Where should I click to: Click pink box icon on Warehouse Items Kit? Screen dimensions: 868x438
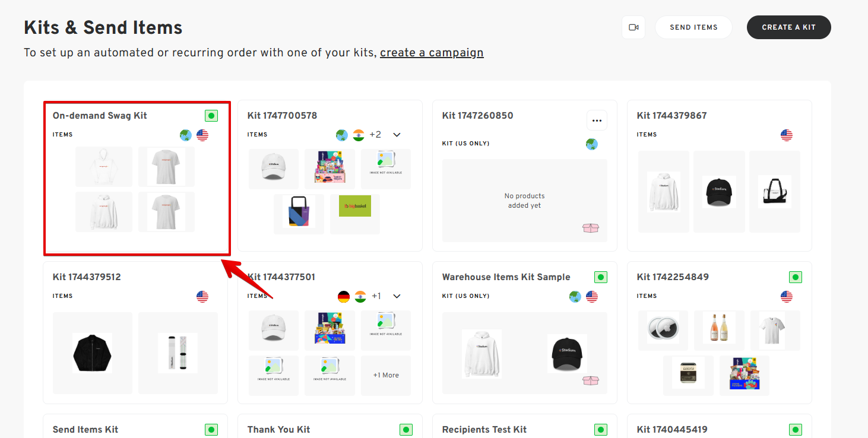point(590,380)
